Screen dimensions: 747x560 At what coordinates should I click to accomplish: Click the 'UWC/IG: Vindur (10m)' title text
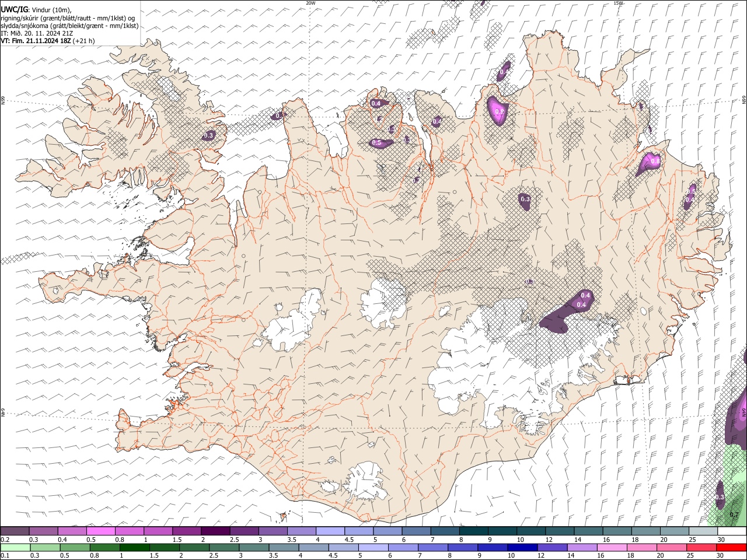click(x=36, y=10)
